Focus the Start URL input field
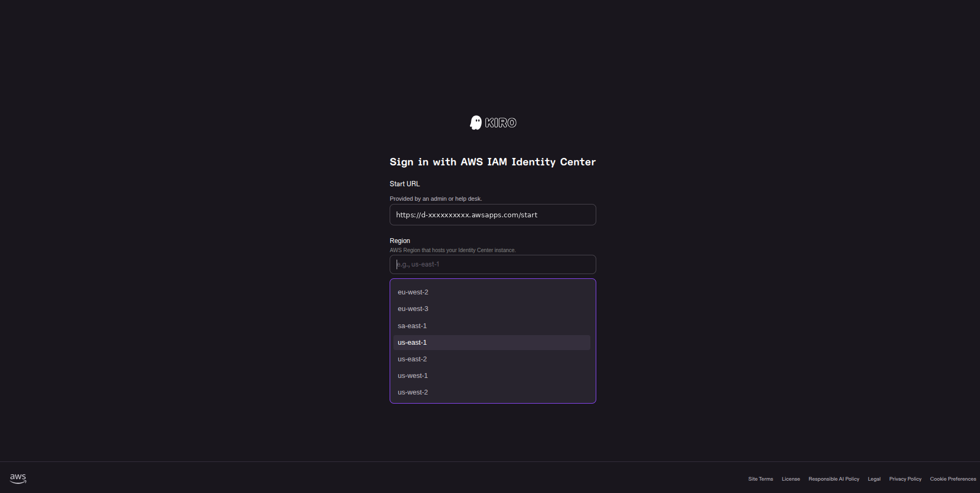980x493 pixels. (x=492, y=215)
